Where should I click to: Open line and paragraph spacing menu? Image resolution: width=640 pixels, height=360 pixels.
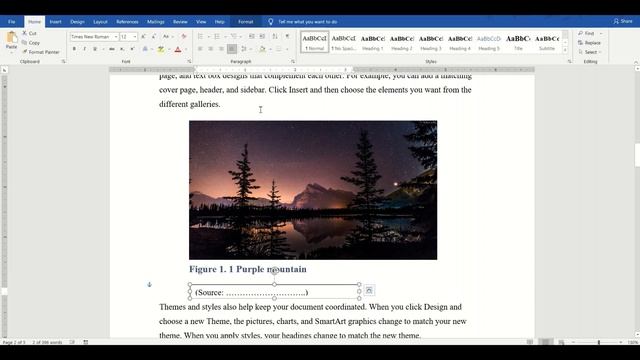245,49
